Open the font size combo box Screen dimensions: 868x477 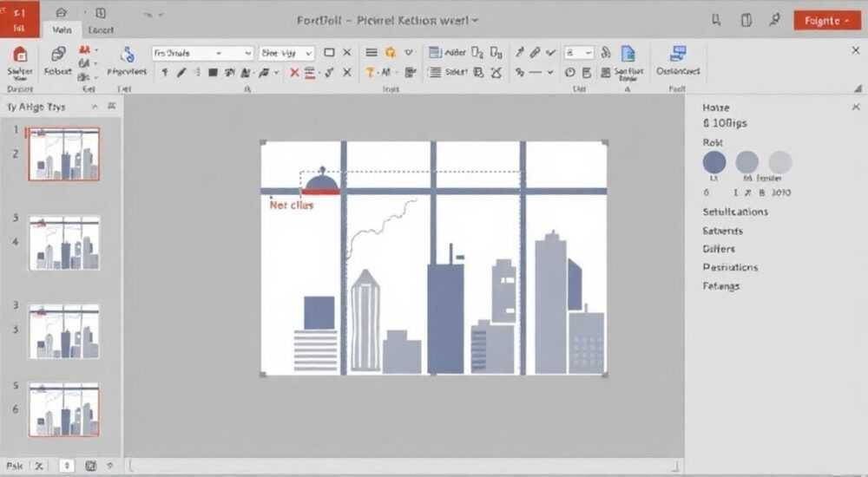pyautogui.click(x=286, y=53)
